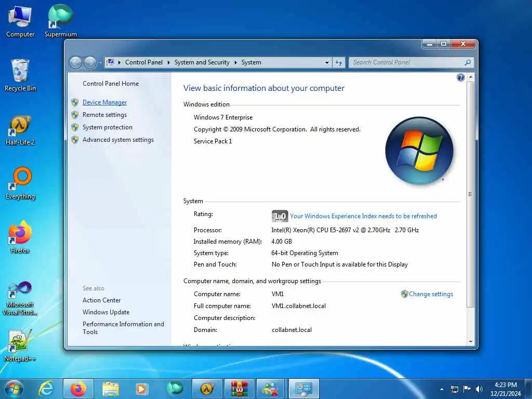Click Windows Experience Index needs refresh link
Viewport: 532px width, 399px height.
click(363, 216)
